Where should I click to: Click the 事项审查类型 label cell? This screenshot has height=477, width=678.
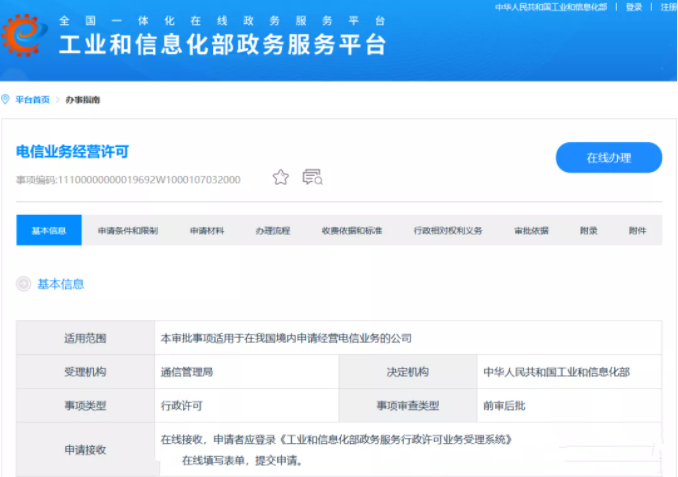click(408, 405)
